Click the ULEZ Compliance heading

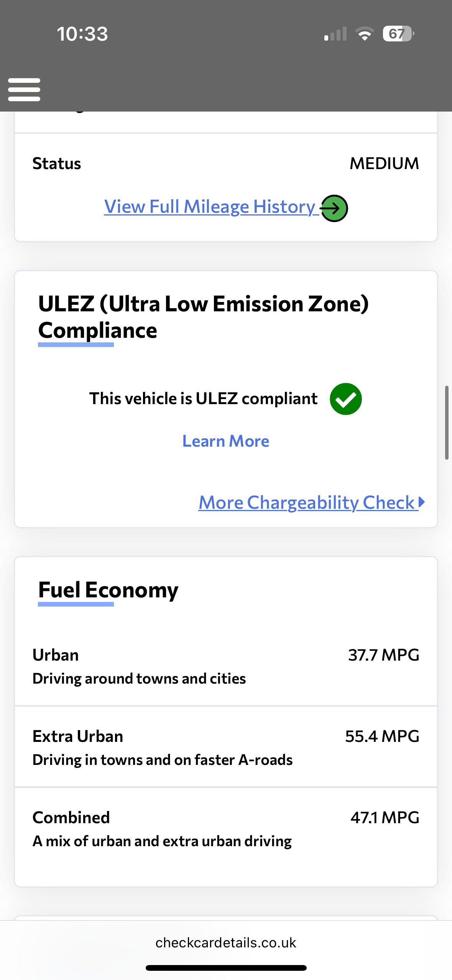203,317
